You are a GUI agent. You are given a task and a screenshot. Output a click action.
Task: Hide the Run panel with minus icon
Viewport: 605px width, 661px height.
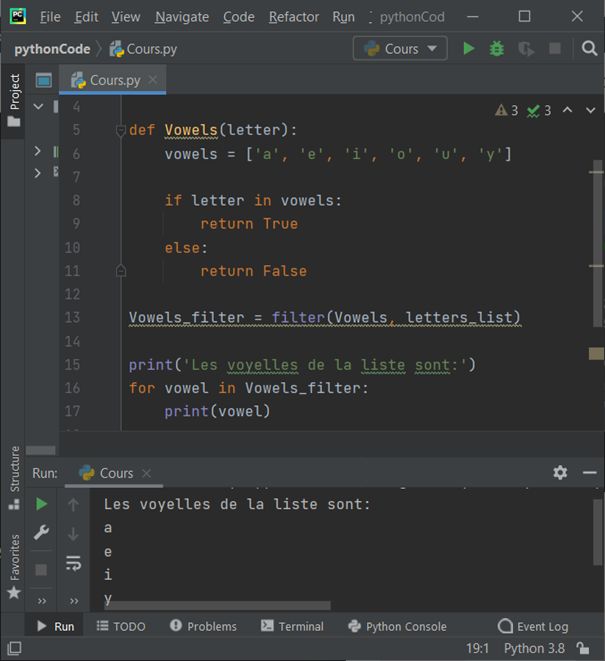point(589,473)
